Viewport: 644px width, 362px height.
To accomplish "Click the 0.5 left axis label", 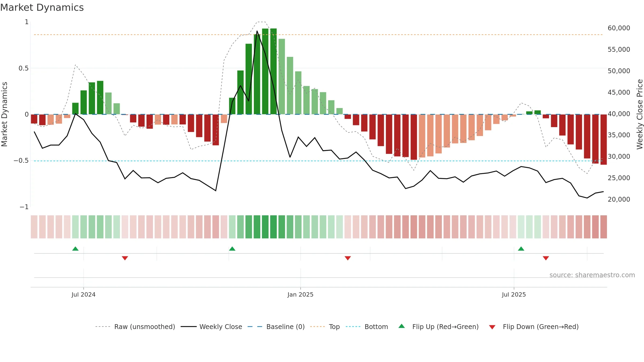I will tap(24, 68).
